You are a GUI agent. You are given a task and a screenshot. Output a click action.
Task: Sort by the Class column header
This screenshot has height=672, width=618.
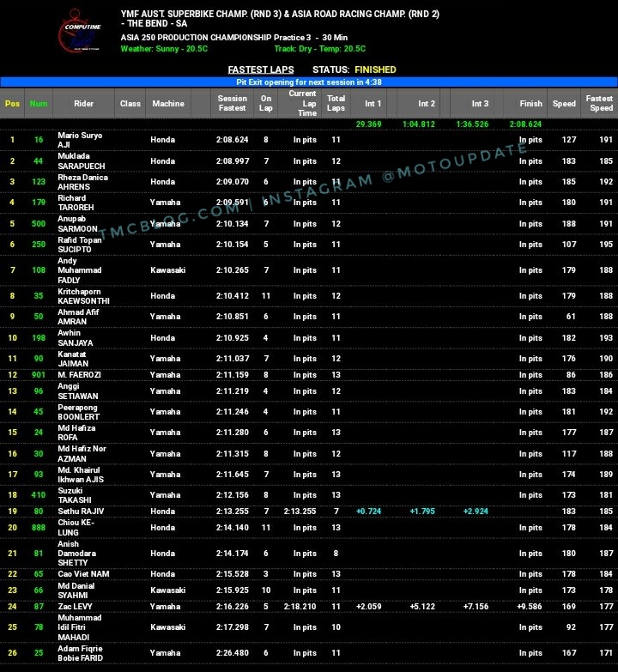click(x=130, y=103)
